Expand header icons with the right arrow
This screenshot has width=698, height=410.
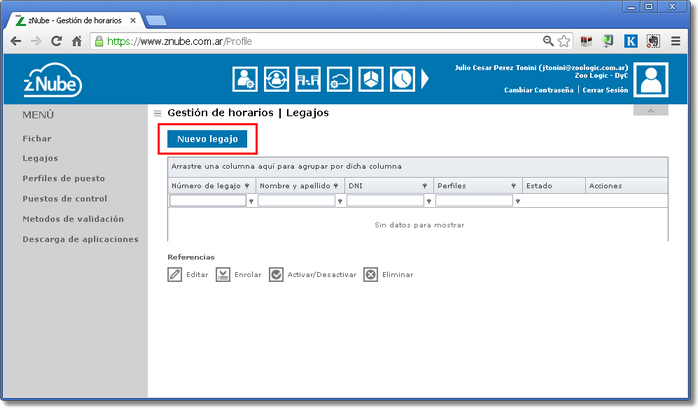[424, 78]
